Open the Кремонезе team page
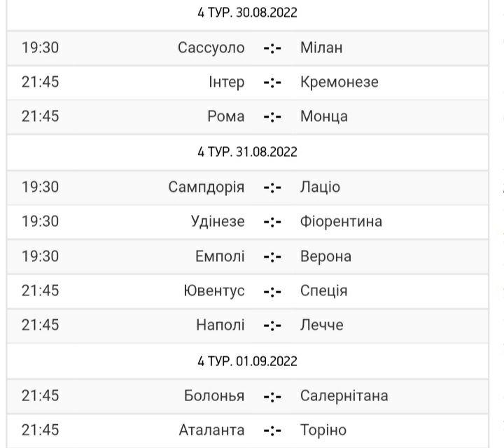 click(x=339, y=82)
